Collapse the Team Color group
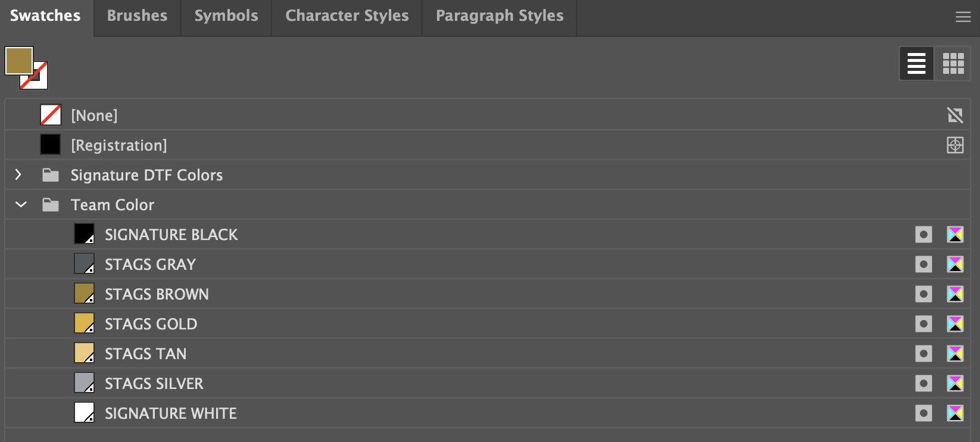Image resolution: width=980 pixels, height=442 pixels. pos(21,204)
